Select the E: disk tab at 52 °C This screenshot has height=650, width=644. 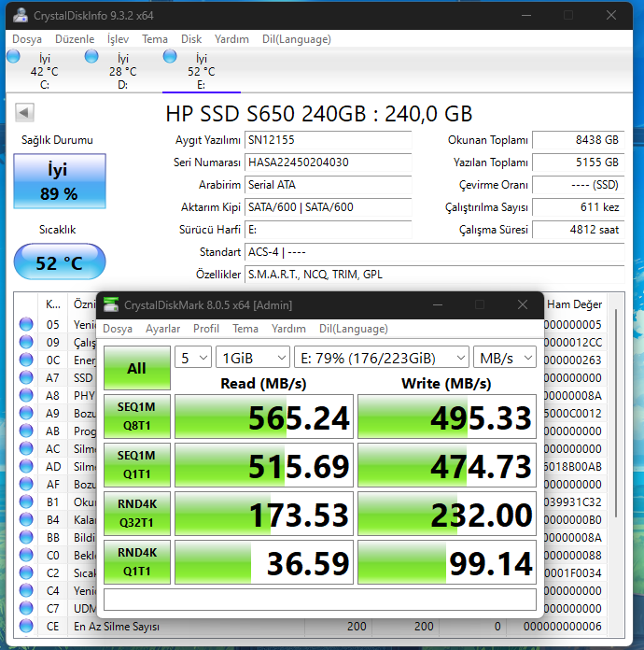coord(201,71)
